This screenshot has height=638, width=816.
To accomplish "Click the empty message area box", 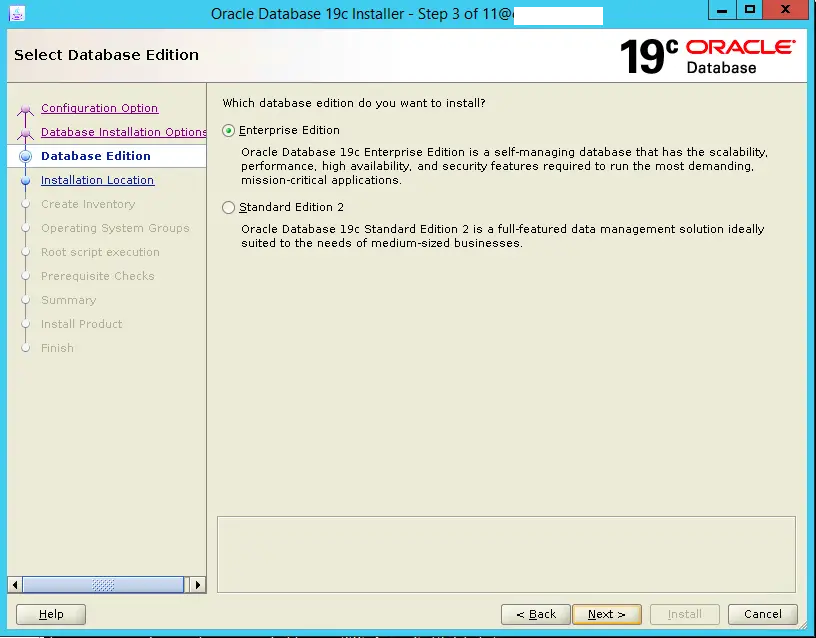I will 506,555.
